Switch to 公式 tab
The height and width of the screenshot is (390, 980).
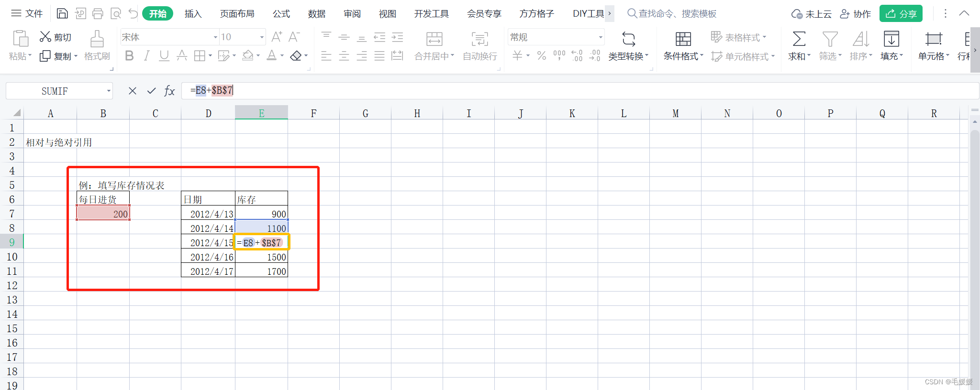281,13
